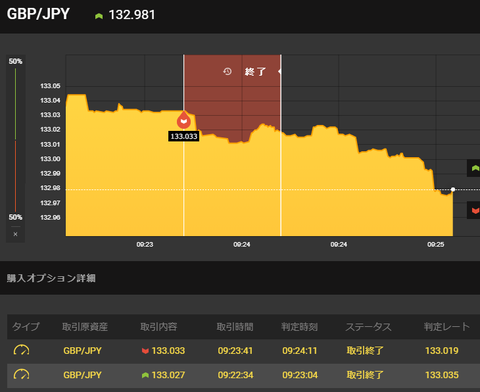Click GBP/JPY in the 09:22:34 row
Screen dimensions: 480x392
tap(82, 375)
